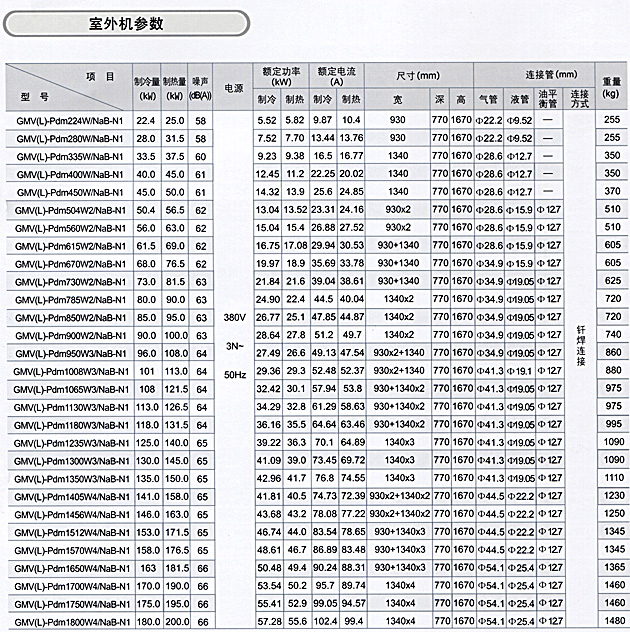Select model GMV(L)-Pdm1750W4/NaB-N1
Screen dimensions: 630x632
(71, 605)
